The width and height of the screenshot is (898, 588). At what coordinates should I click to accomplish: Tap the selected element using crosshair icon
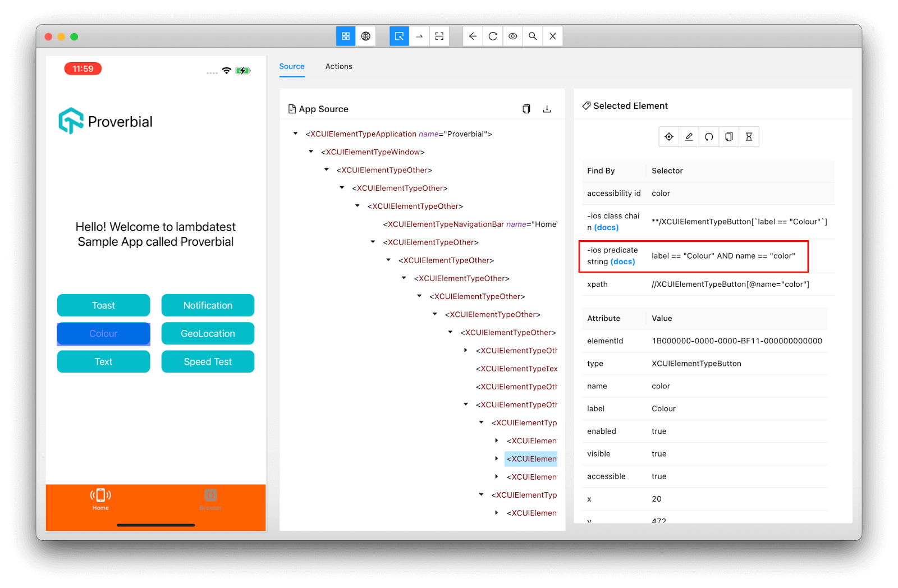tap(668, 136)
